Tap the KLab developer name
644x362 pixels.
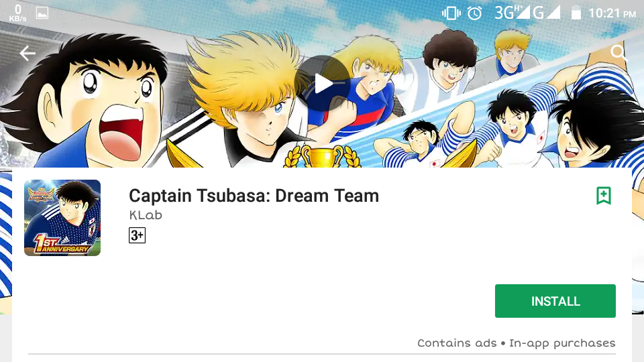(x=146, y=215)
